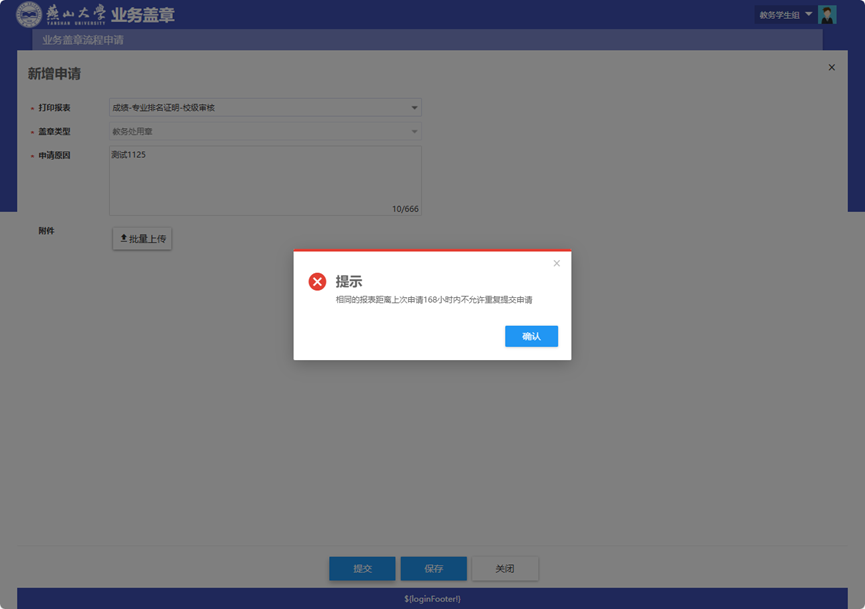The height and width of the screenshot is (609, 865).
Task: Click the red error icon in alert
Action: [317, 282]
